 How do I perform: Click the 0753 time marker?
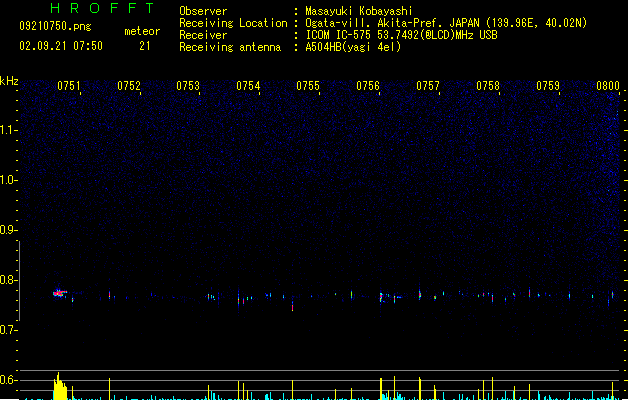click(x=188, y=86)
